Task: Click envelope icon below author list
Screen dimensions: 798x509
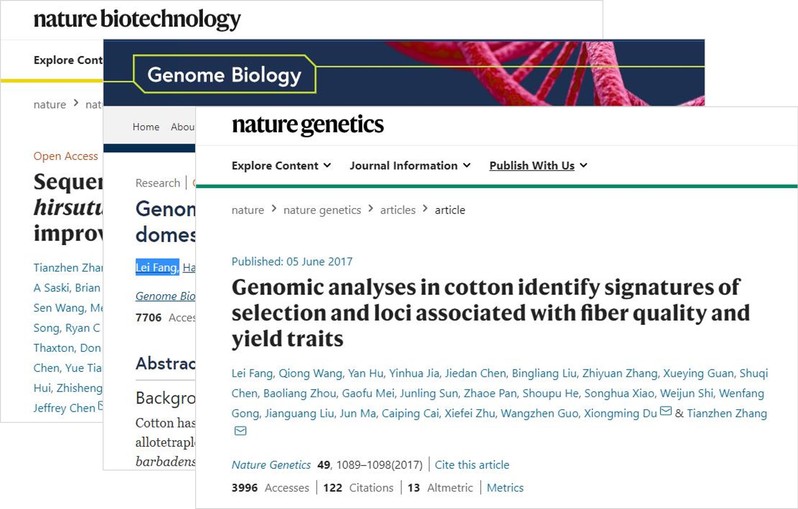Action: click(240, 431)
